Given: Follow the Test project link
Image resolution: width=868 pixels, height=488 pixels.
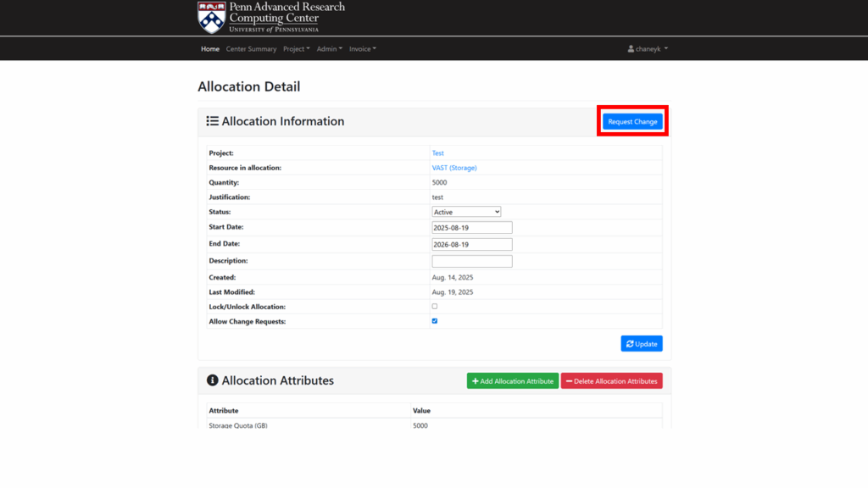Looking at the screenshot, I should coord(438,153).
